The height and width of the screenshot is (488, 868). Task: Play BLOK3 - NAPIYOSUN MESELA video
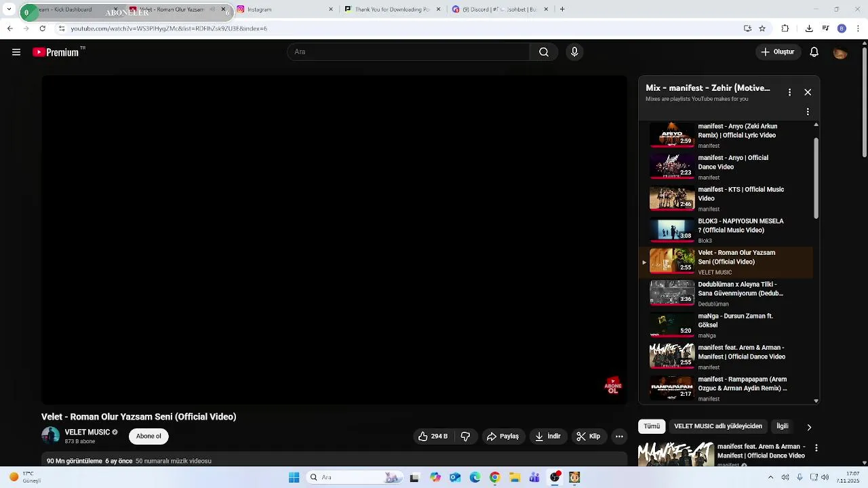coord(726,230)
